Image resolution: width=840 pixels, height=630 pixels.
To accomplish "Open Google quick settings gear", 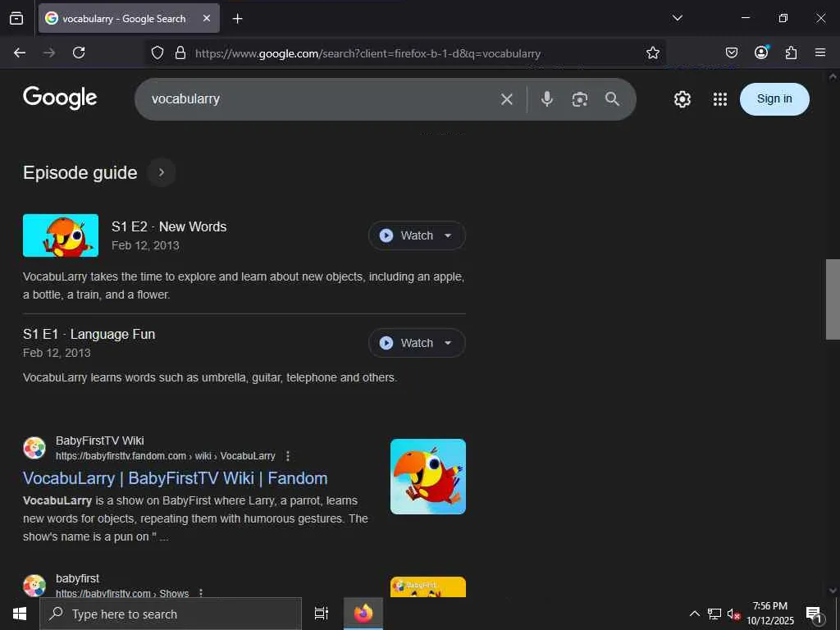I will [682, 99].
